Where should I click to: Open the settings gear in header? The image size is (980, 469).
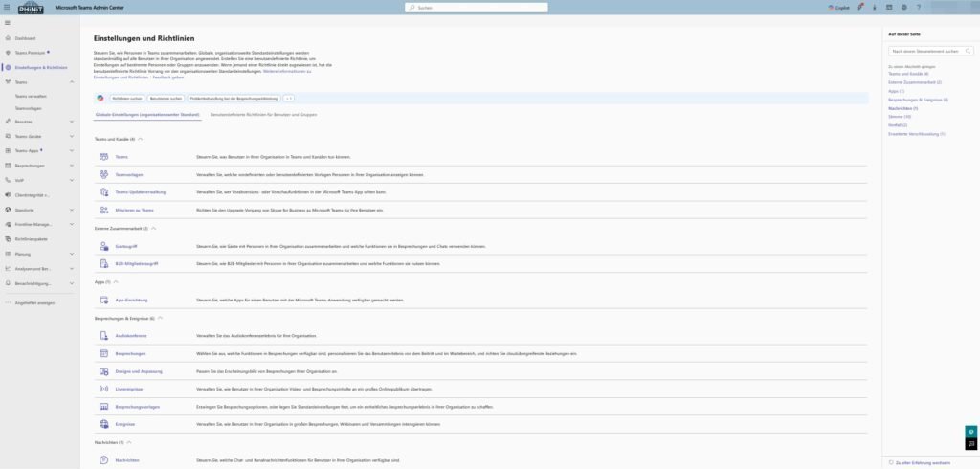tap(904, 7)
